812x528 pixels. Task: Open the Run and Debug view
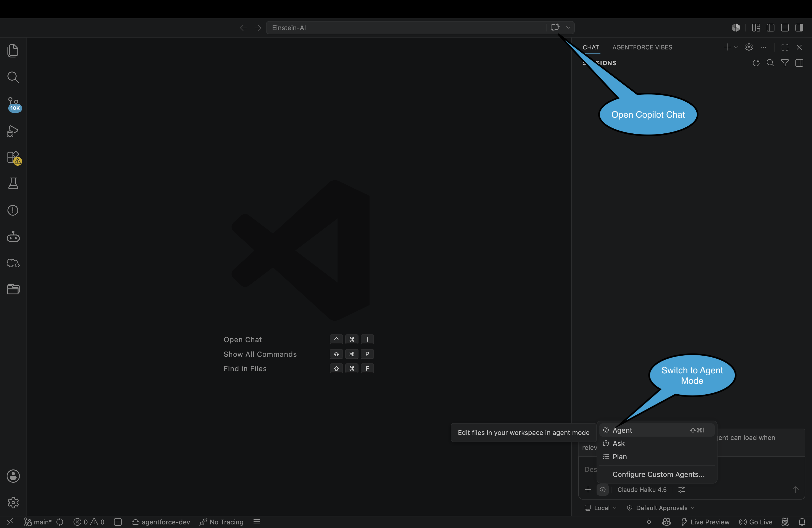pyautogui.click(x=13, y=131)
